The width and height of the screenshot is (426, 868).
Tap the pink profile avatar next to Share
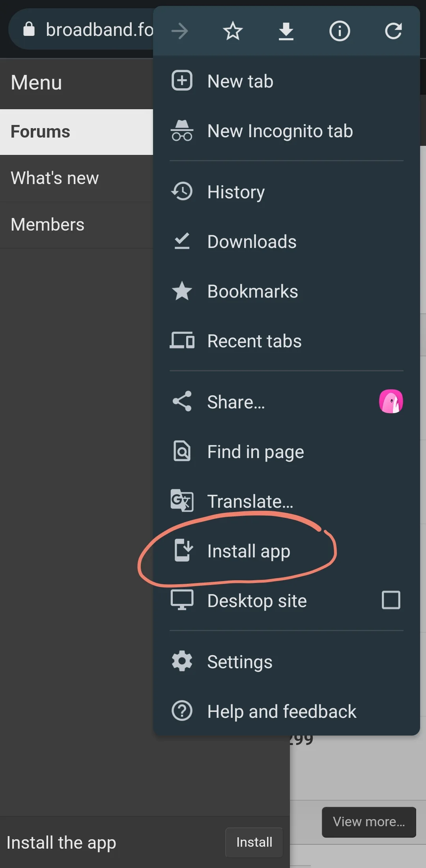392,401
